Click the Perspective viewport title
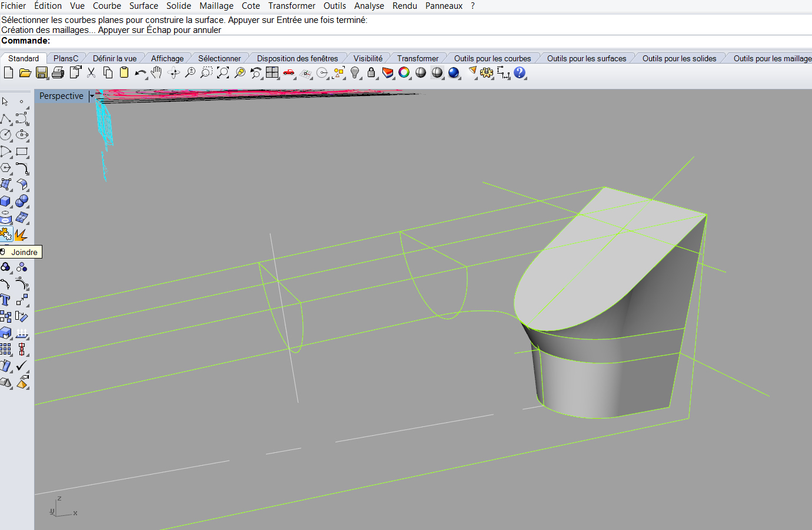This screenshot has width=812, height=530. [61, 96]
